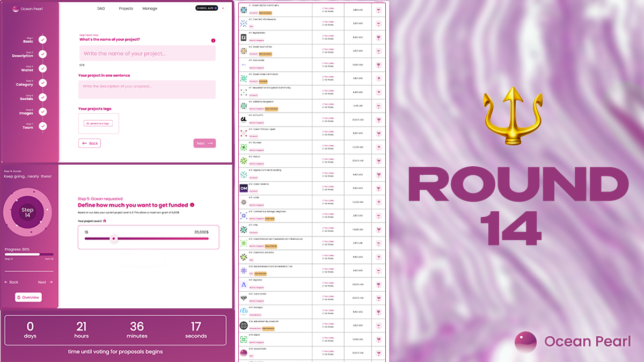Open the DAO menu
This screenshot has height=362, width=644.
tap(101, 9)
